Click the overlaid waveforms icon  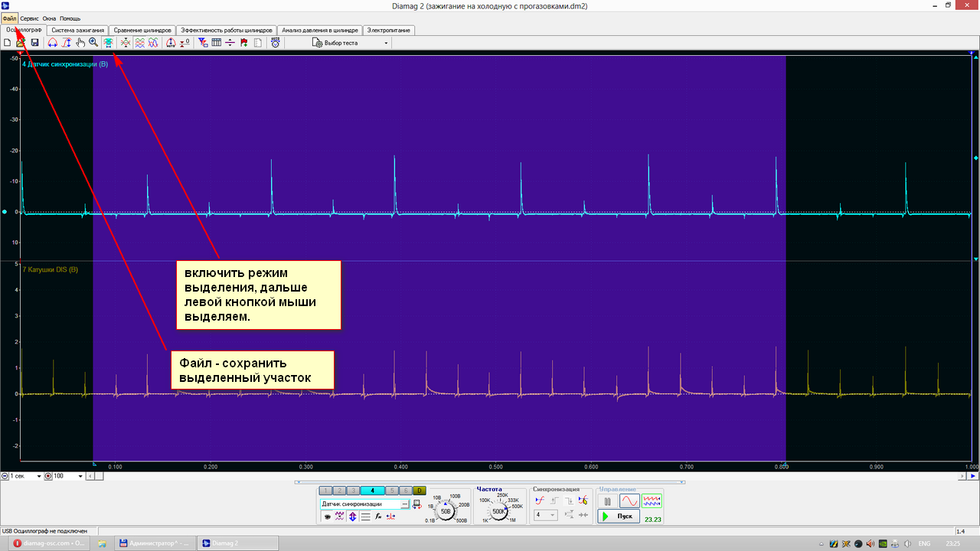[x=153, y=43]
